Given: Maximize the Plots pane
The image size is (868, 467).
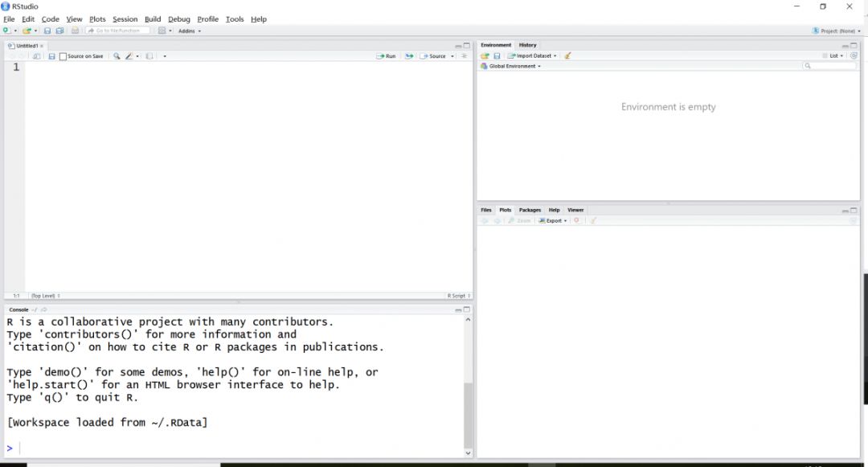Looking at the screenshot, I should coord(854,211).
